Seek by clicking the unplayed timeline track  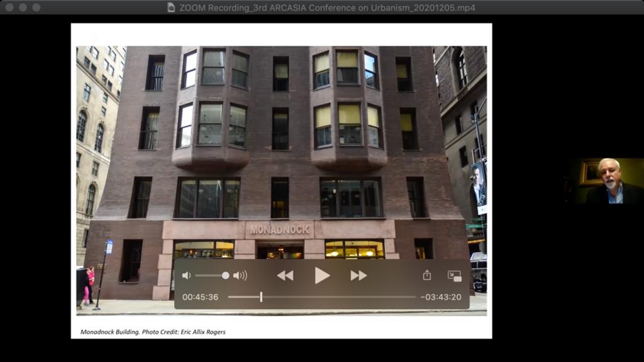[x=340, y=297]
